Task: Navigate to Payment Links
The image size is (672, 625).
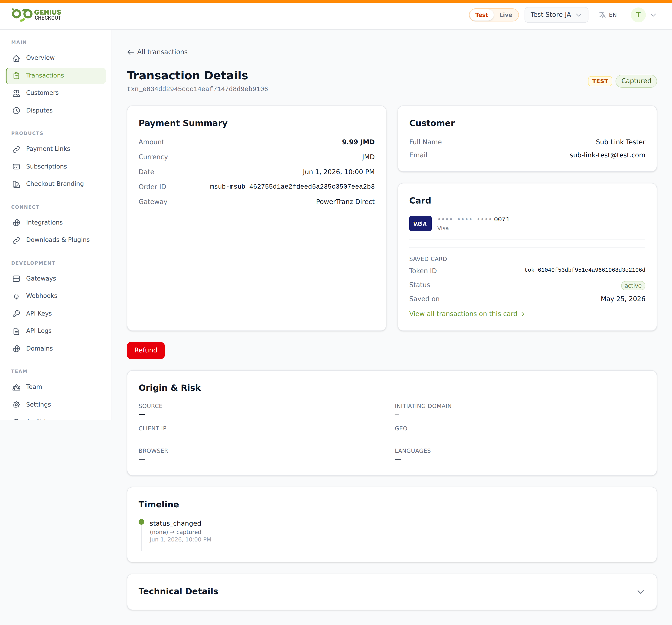Action: [x=56, y=149]
